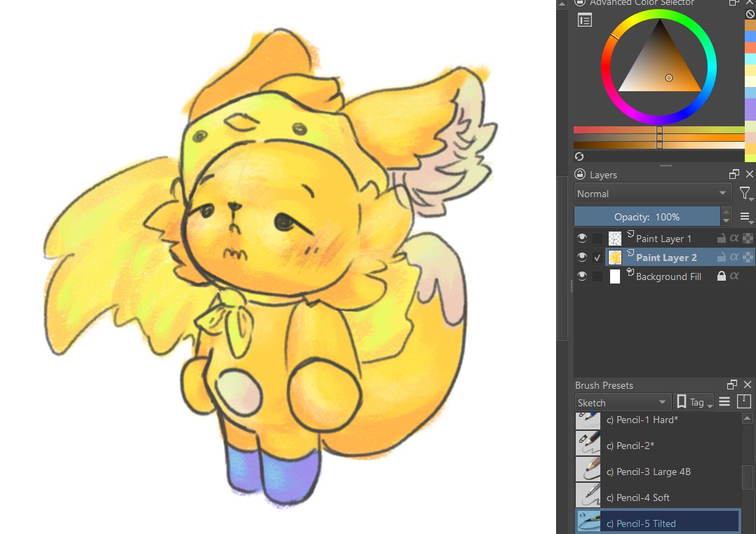Click the clear color history icon
The width and height of the screenshot is (756, 534).
pos(750,14)
